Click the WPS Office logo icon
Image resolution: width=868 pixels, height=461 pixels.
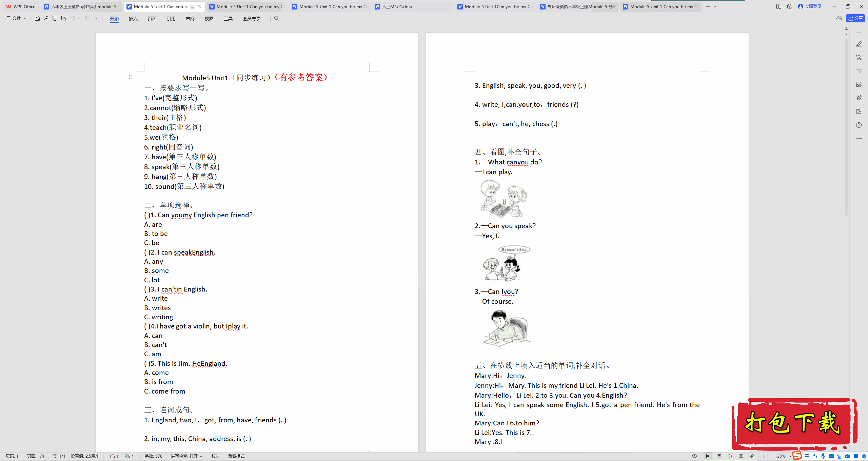(8, 6)
